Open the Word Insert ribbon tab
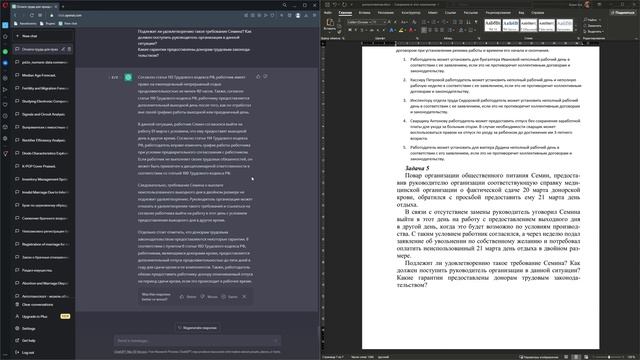Viewport: 640px width, 360px height. [x=364, y=13]
